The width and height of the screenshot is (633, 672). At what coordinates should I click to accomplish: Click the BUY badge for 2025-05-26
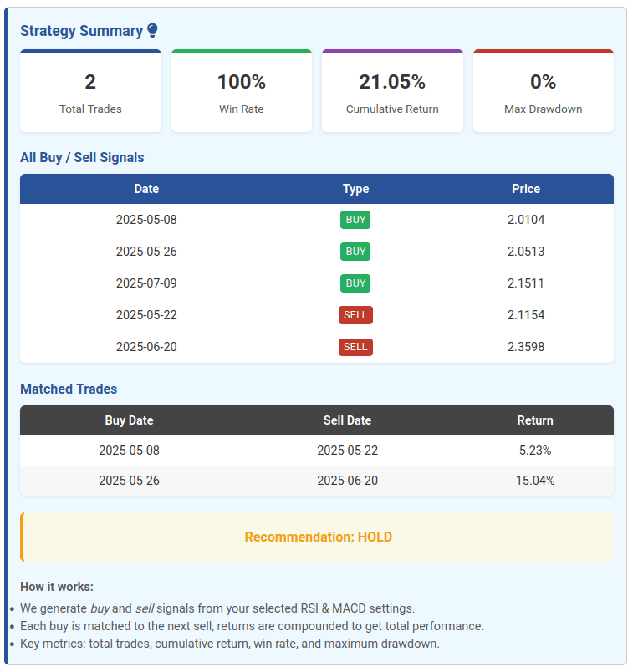[355, 252]
